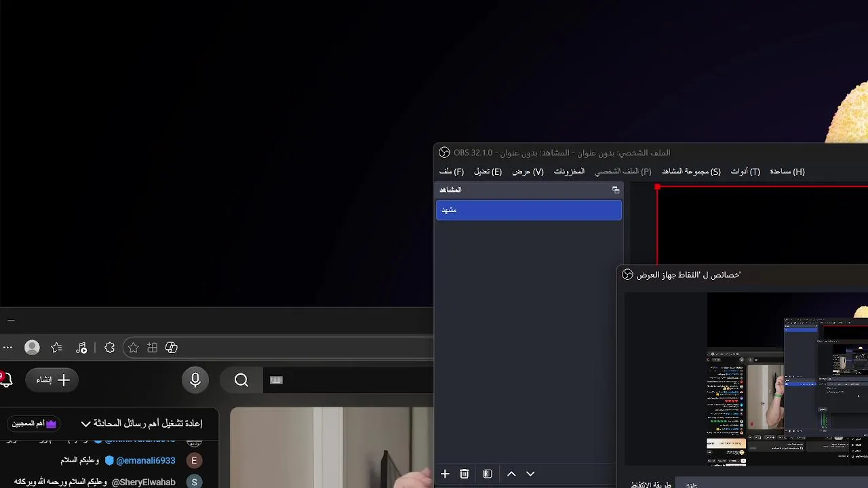Search with voice microphone on YouTube

click(x=195, y=380)
